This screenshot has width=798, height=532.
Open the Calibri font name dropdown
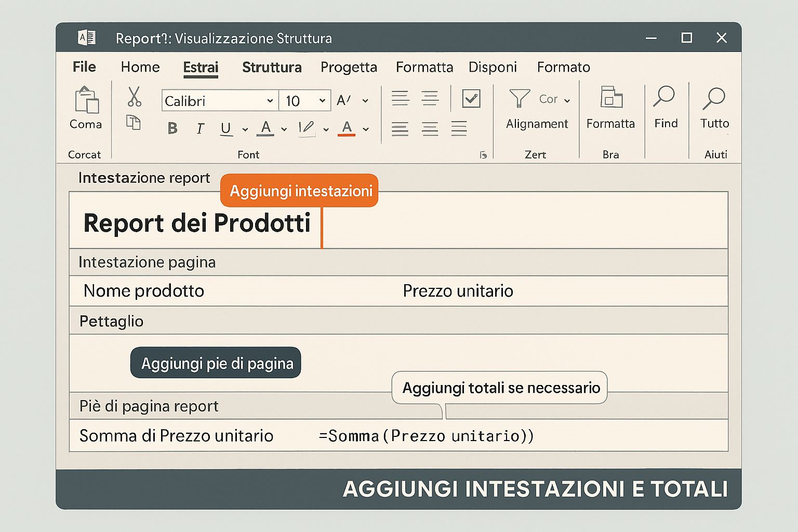(270, 101)
